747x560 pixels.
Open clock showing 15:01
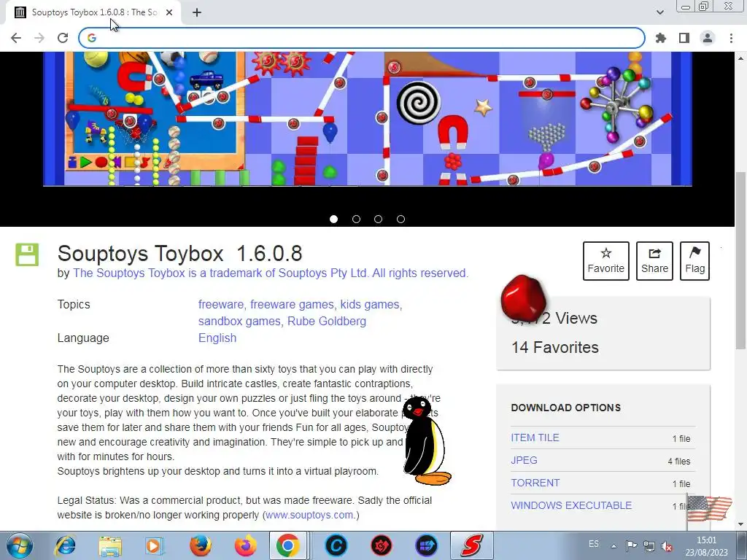(x=706, y=546)
